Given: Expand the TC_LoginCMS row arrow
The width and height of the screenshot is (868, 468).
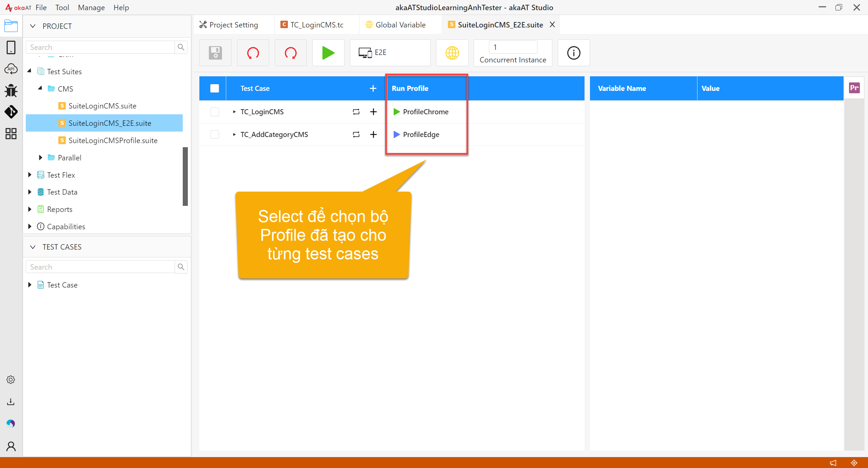Looking at the screenshot, I should pyautogui.click(x=234, y=112).
